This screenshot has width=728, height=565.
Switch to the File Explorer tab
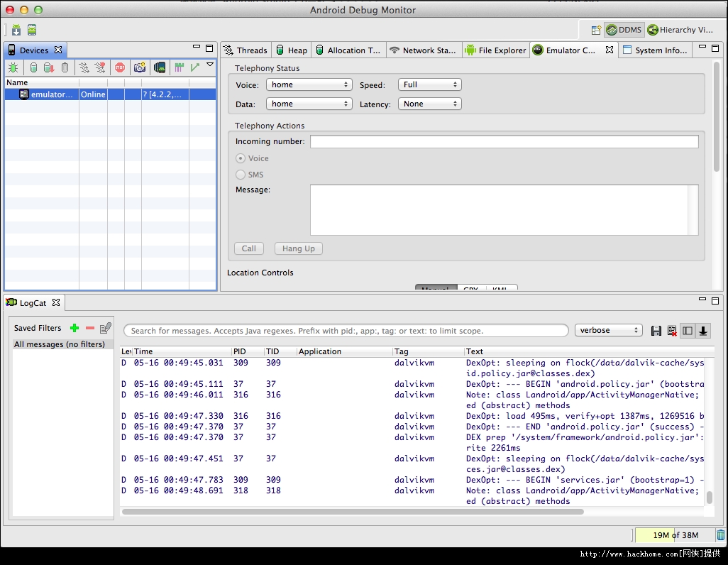coord(495,50)
